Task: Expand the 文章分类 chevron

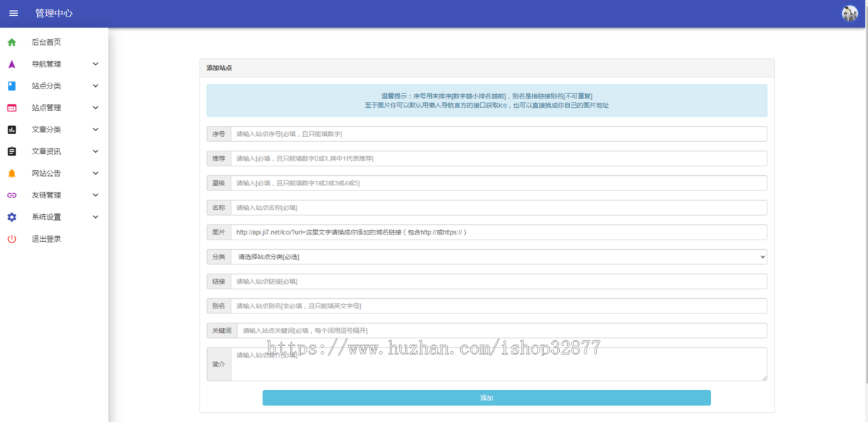Action: 95,130
